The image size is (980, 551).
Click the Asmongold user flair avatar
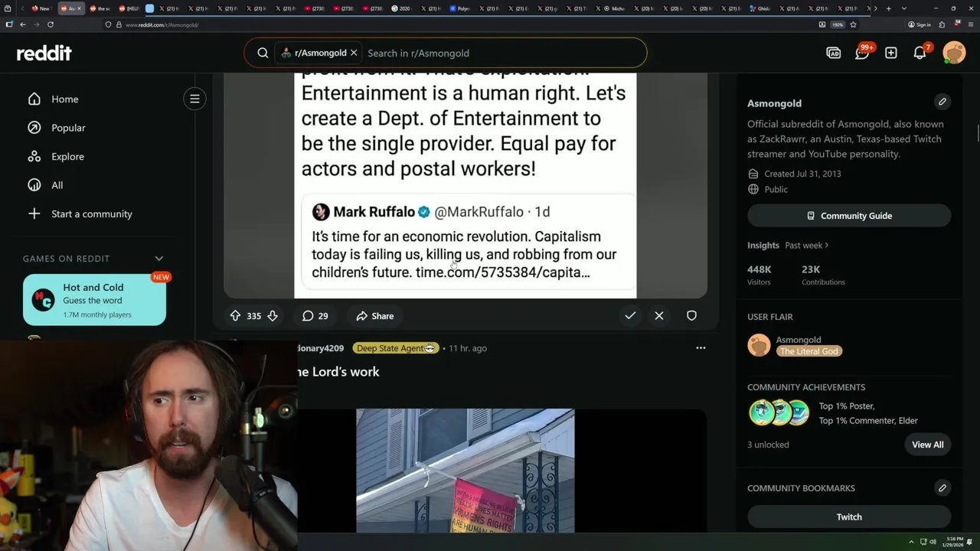[759, 345]
